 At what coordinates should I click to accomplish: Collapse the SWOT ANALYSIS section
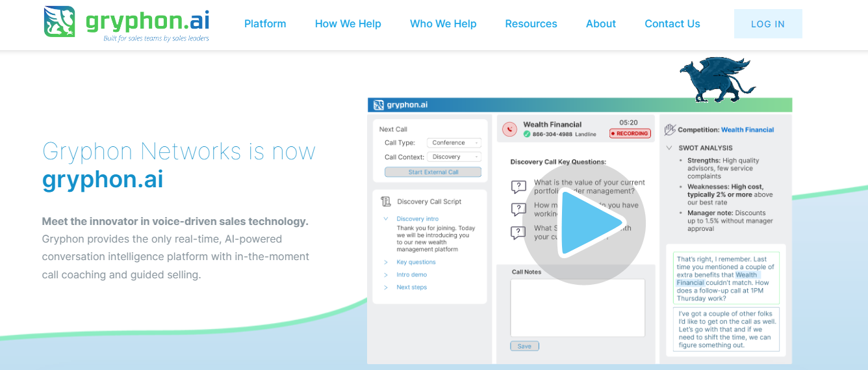click(x=669, y=148)
